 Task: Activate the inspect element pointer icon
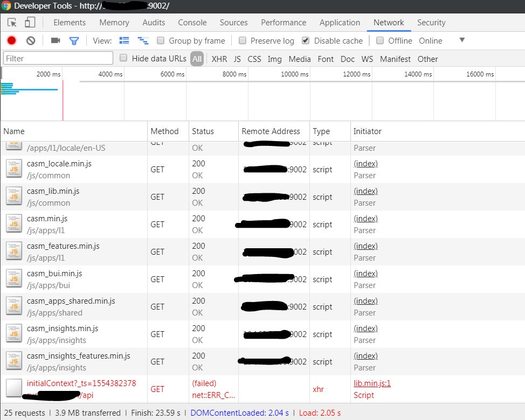[12, 23]
